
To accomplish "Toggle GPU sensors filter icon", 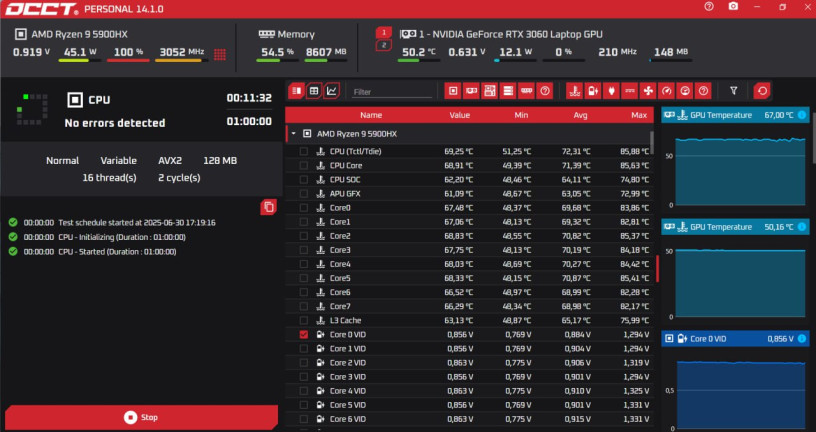I will point(471,91).
